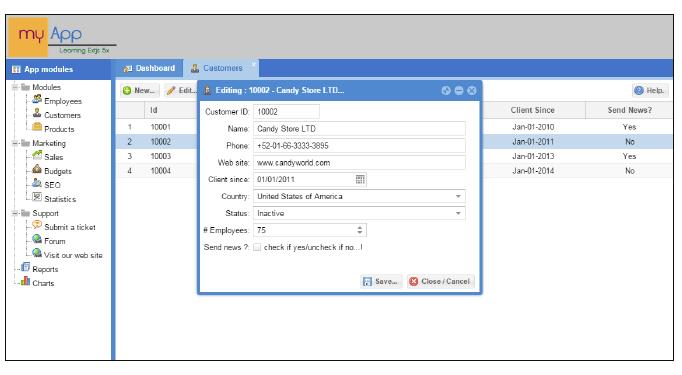Screen dimensions: 682x375
Task: Collapse the Support tree folder
Action: click(15, 213)
